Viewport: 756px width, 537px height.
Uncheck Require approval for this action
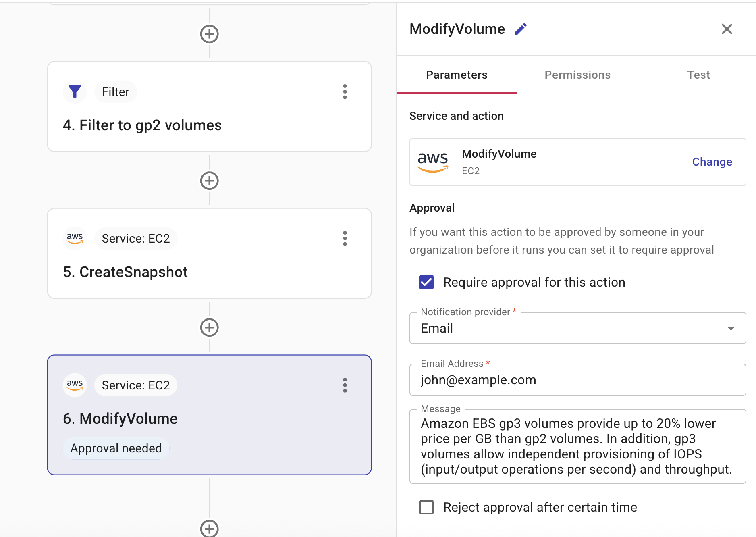tap(426, 282)
